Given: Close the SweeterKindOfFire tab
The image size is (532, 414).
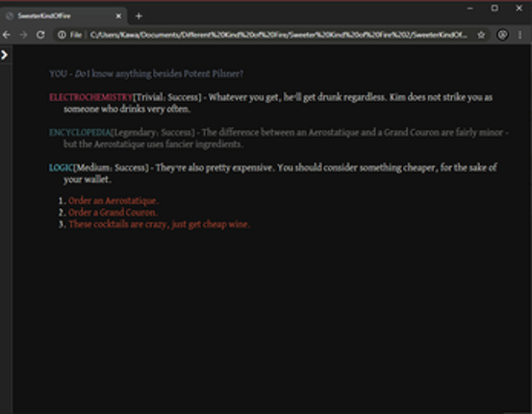Looking at the screenshot, I should (118, 16).
